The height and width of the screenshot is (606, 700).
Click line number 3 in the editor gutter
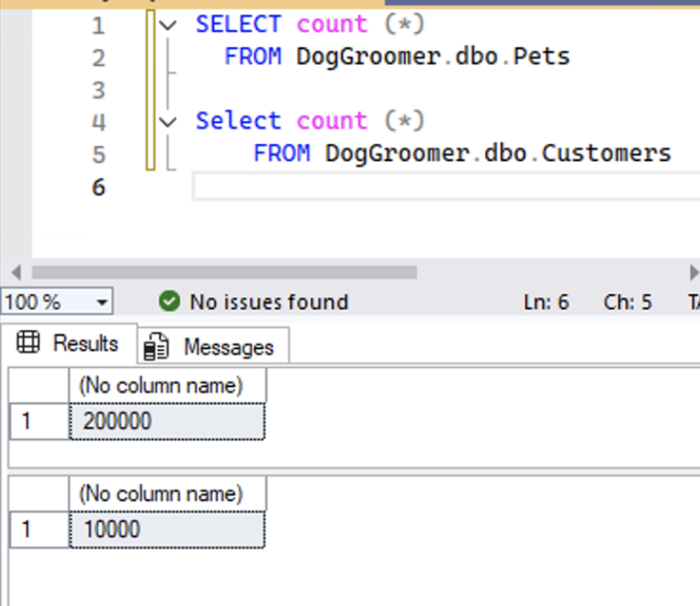tap(98, 90)
